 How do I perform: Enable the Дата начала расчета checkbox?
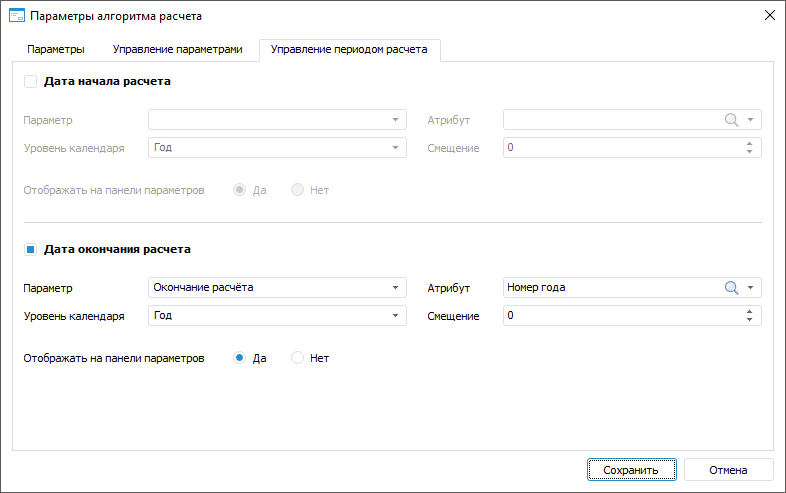pos(30,82)
